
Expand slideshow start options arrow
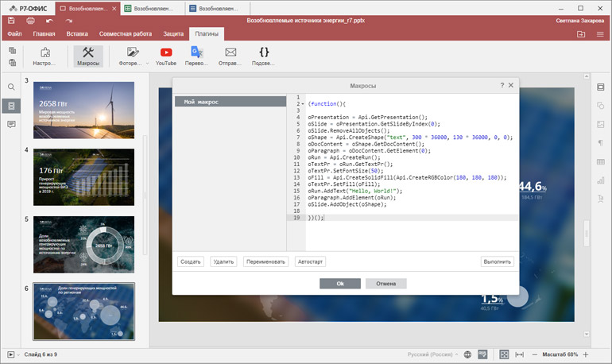click(x=17, y=354)
